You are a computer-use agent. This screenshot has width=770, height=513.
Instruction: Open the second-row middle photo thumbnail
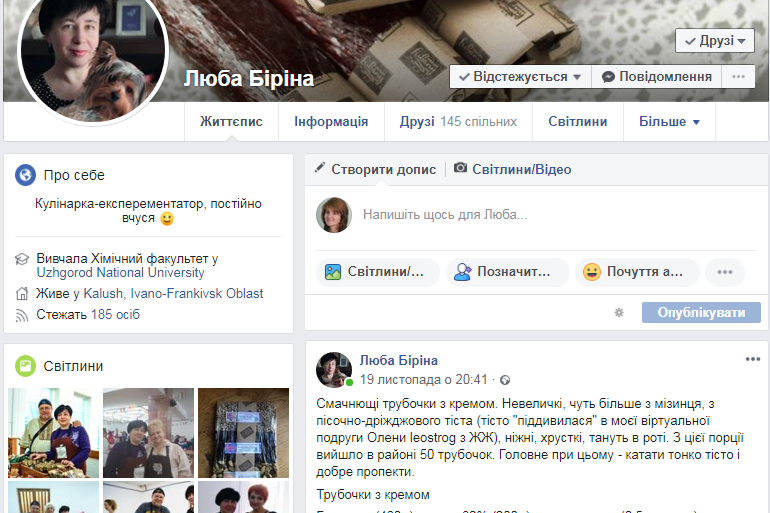tap(148, 497)
